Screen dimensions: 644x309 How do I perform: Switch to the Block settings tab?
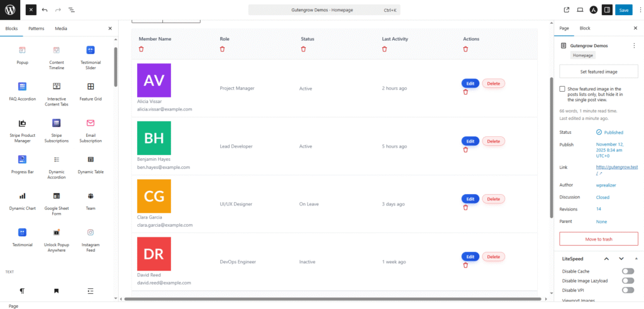(585, 28)
